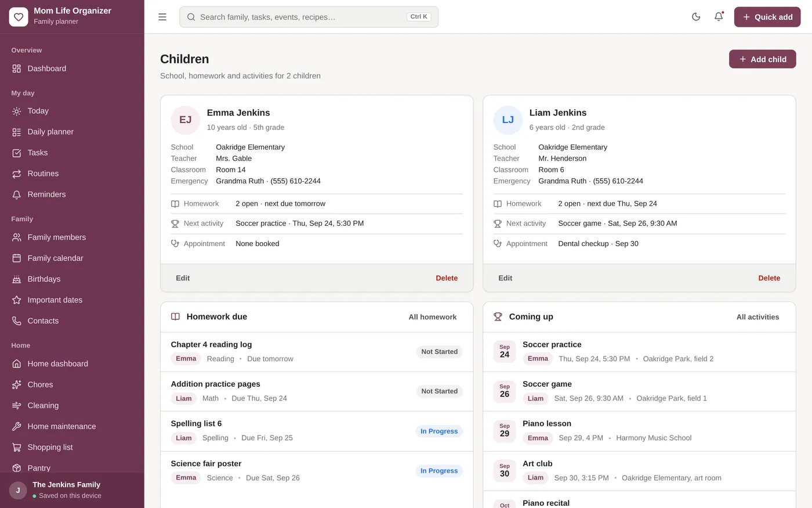Open the Daily planner page
The image size is (812, 508).
pyautogui.click(x=72, y=132)
